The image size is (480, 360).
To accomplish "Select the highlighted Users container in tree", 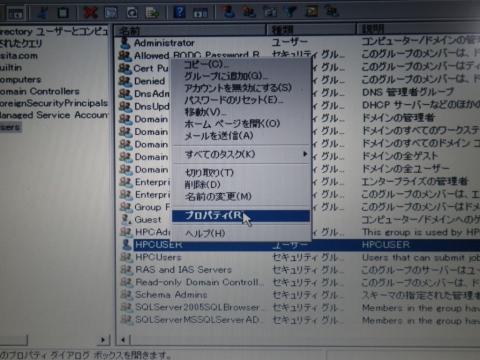I will click(x=11, y=127).
